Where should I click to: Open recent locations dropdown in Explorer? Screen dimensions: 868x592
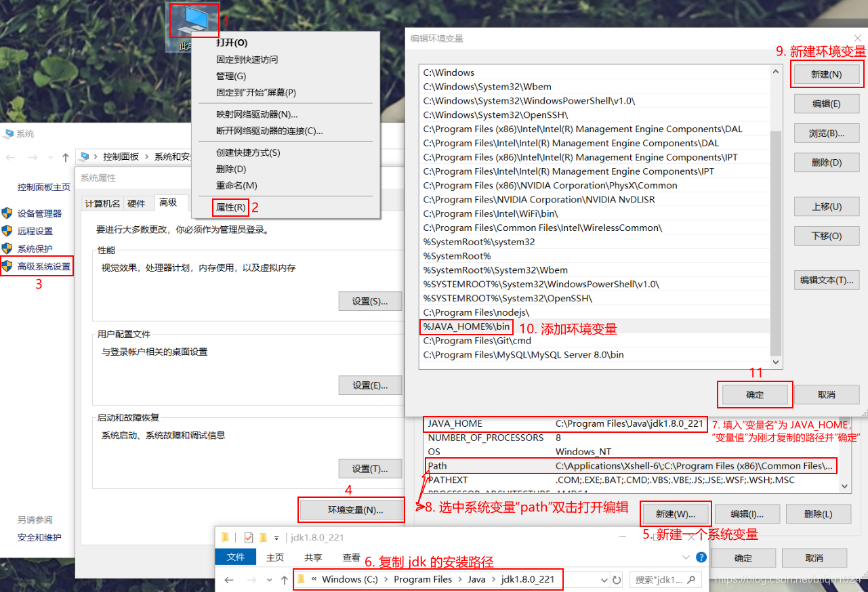(x=270, y=580)
